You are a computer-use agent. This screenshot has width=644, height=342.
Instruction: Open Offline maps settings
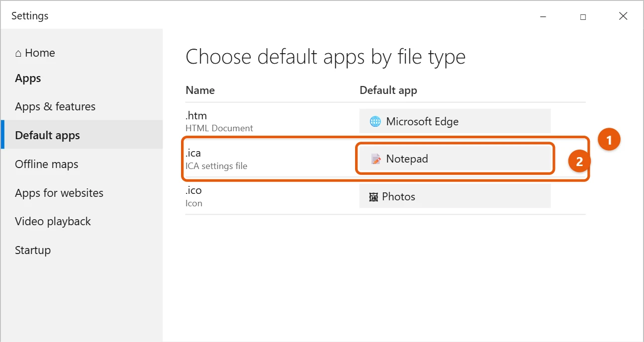pos(47,164)
